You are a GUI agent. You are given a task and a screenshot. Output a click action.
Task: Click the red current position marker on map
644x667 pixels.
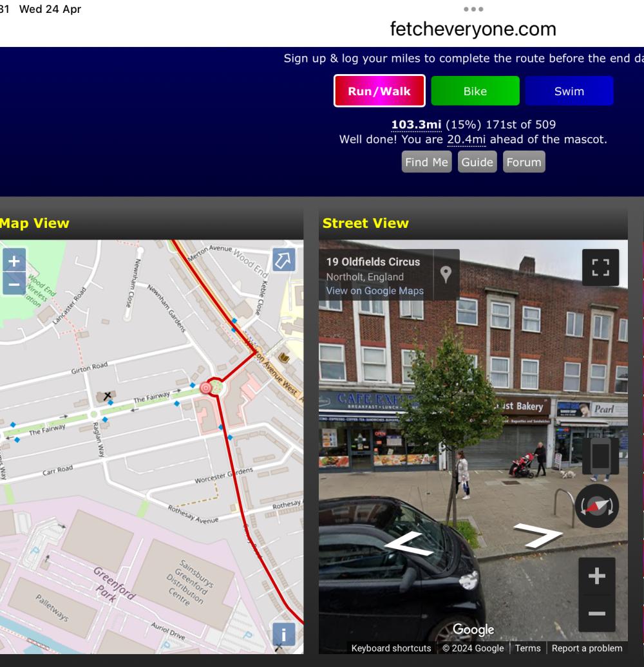(x=205, y=388)
